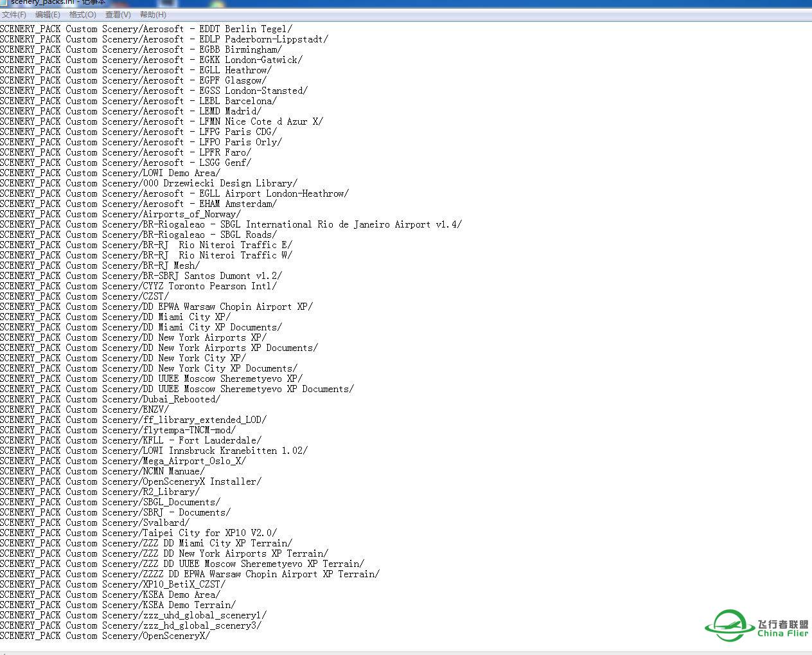Click the Rio Niteroi Traffic E line
812x655 pixels.
click(146, 245)
